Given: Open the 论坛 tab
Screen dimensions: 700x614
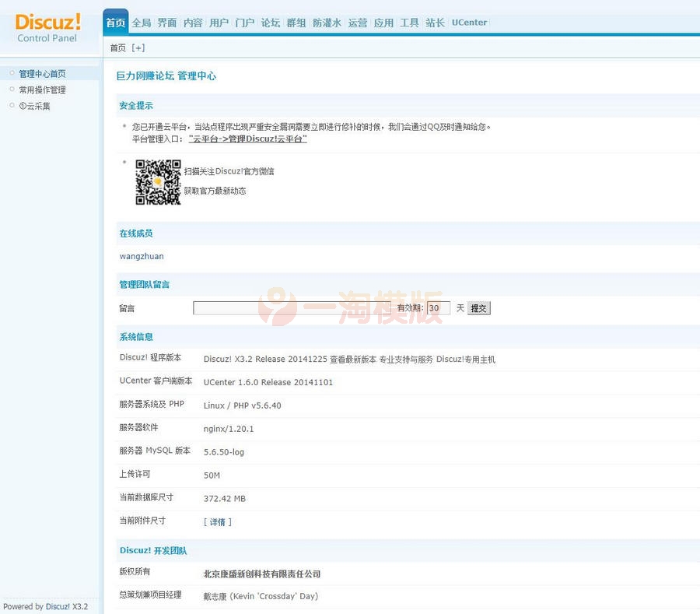Looking at the screenshot, I should 271,23.
